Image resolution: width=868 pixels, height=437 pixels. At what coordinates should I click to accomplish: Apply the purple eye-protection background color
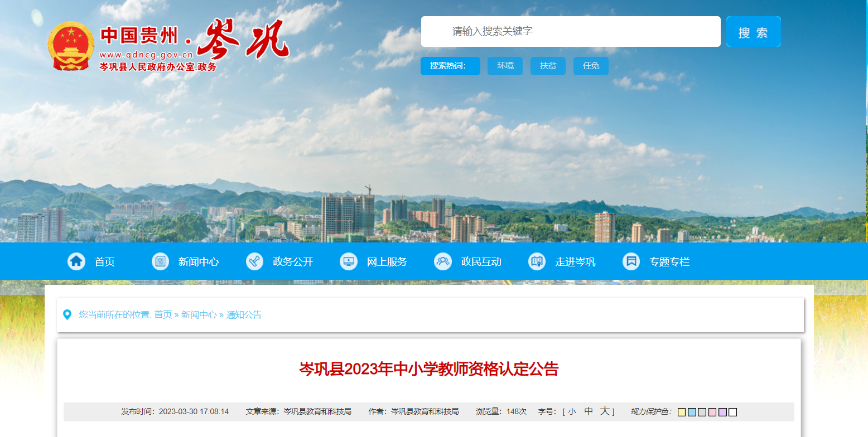click(x=722, y=412)
